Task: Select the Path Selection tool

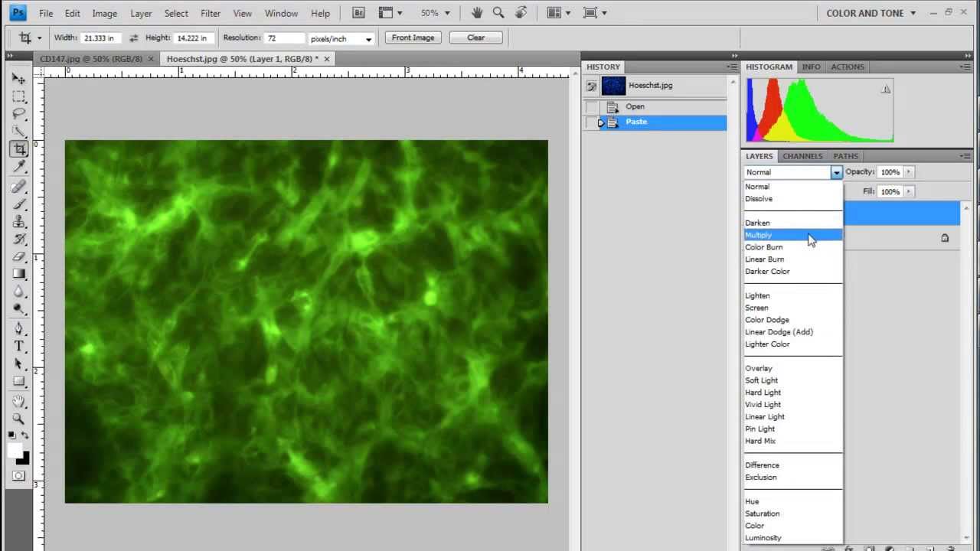Action: [19, 364]
